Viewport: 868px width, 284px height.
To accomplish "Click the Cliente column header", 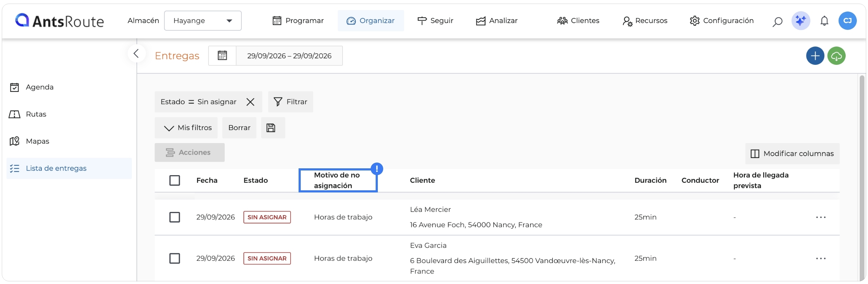I will coord(422,180).
